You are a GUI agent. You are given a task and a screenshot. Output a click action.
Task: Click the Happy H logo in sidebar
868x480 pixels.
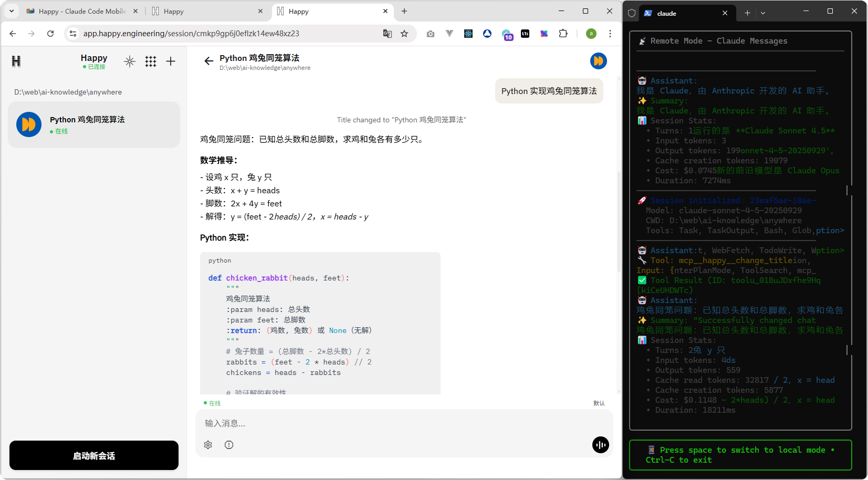point(16,61)
